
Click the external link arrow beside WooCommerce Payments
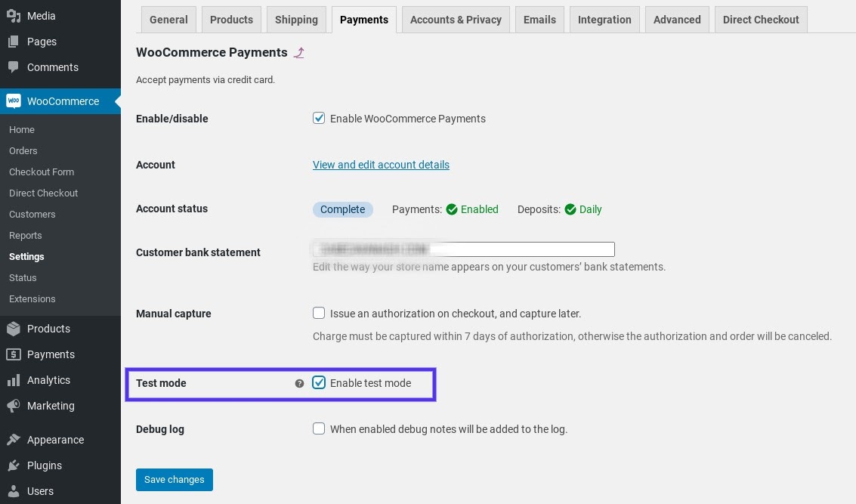click(299, 53)
